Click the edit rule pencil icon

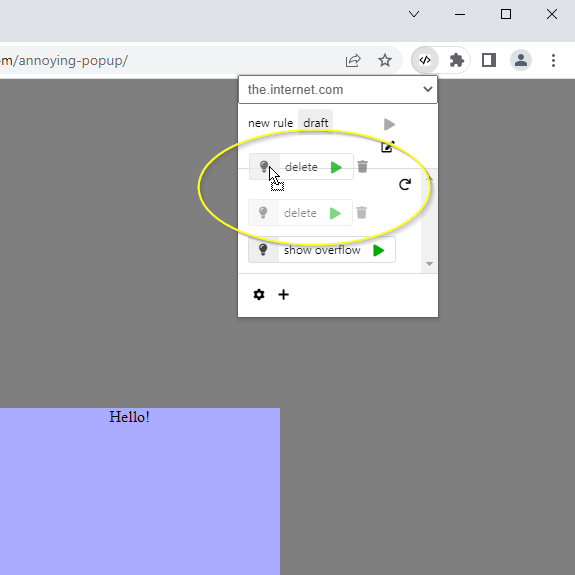coord(388,146)
